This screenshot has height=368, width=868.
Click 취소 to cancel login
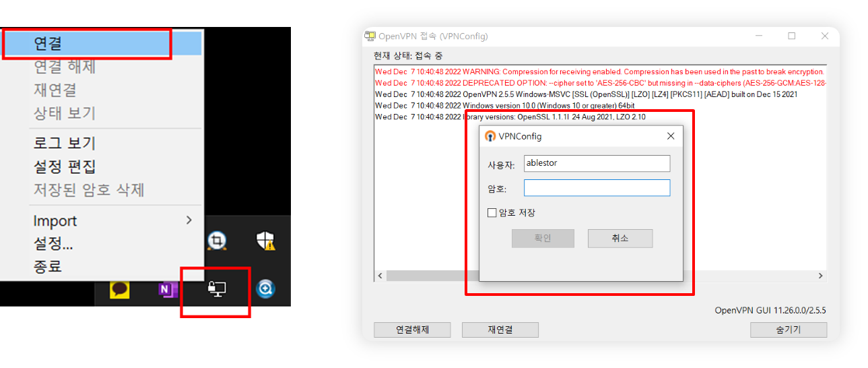click(620, 238)
